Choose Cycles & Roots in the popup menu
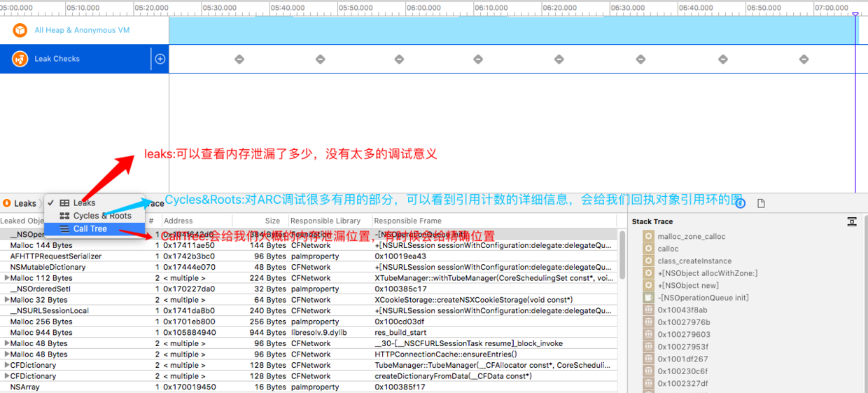868x393 pixels. (94, 216)
